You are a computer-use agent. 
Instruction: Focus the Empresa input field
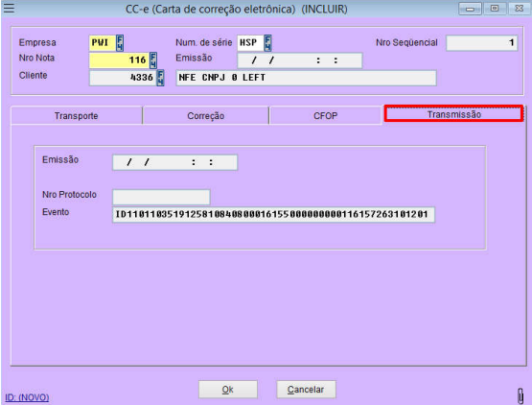pos(103,43)
